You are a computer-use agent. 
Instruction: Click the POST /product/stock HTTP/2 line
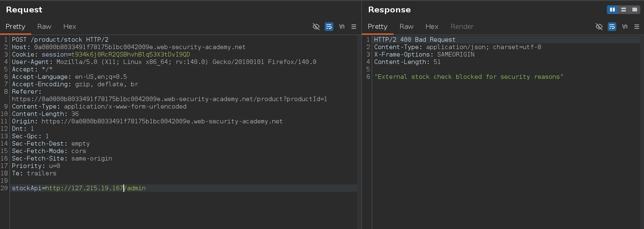tap(60, 40)
